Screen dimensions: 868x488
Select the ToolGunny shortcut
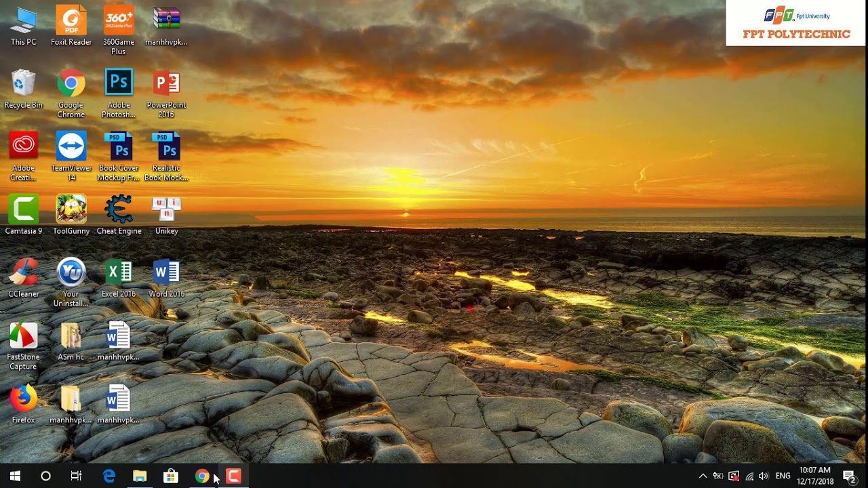(71, 216)
